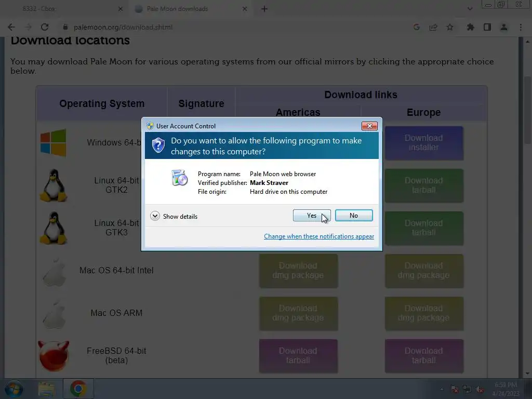Click the taskbar clock
Image resolution: width=532 pixels, height=399 pixels.
(506, 389)
